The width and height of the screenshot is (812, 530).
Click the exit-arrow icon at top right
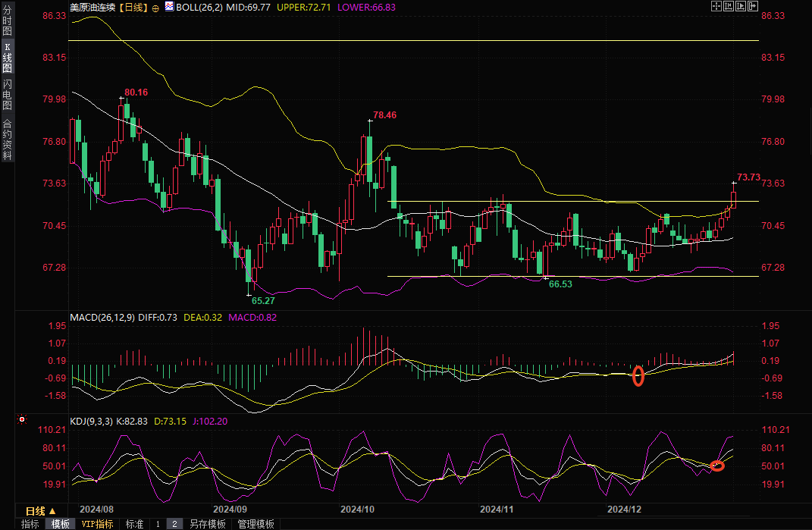[753, 6]
